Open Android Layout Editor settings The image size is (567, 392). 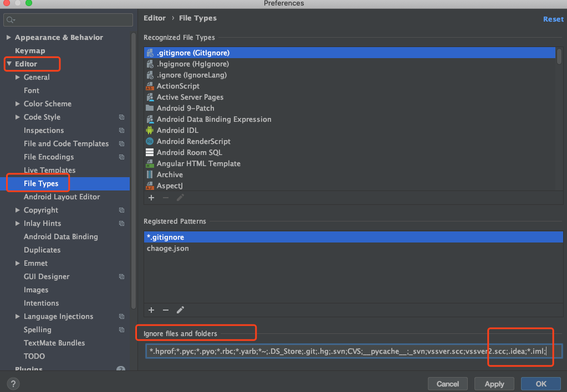click(62, 197)
